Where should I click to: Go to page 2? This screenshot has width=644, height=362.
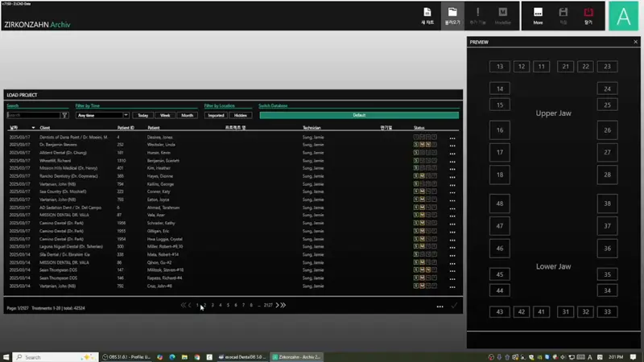tap(205, 306)
